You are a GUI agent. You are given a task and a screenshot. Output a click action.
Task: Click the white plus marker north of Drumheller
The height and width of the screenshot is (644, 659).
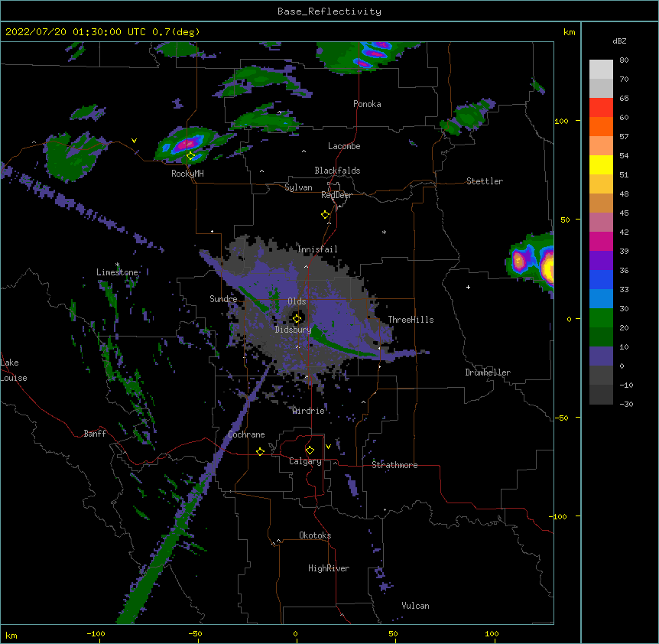coord(468,287)
